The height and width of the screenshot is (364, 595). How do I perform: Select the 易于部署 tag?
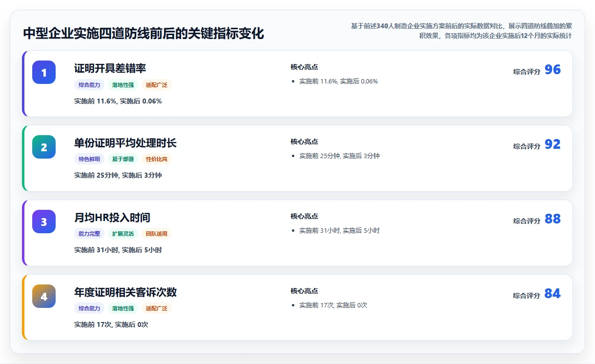(x=123, y=159)
